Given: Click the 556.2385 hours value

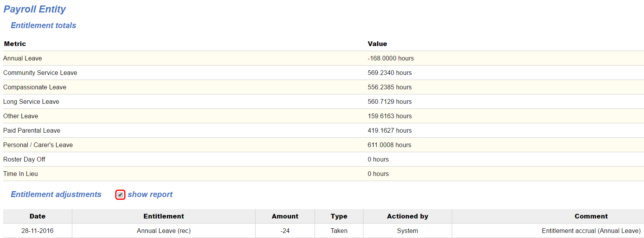Looking at the screenshot, I should [x=390, y=87].
